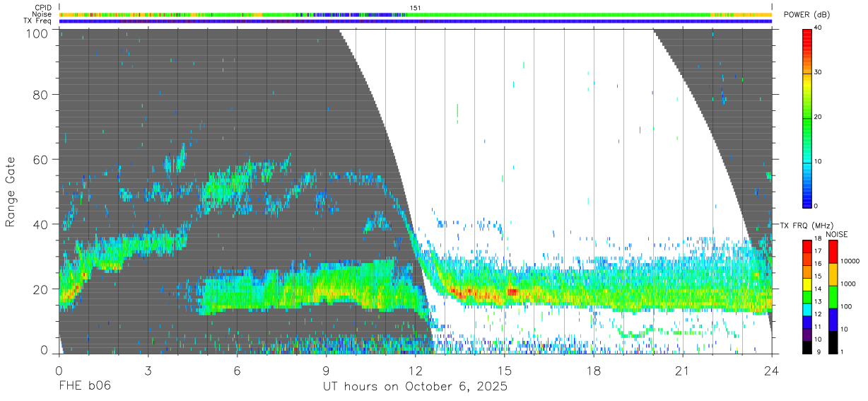The image size is (868, 401).
Task: Click x-axis tick label '21'
Action: pyautogui.click(x=683, y=371)
